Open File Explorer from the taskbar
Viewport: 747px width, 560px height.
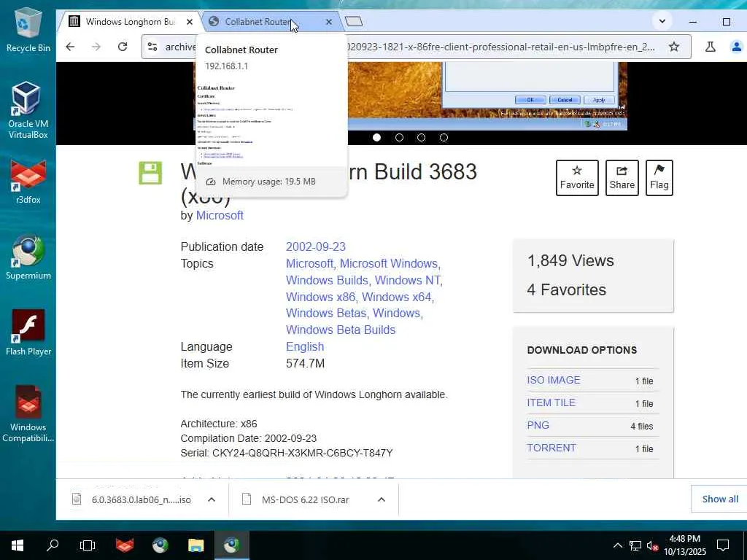tap(196, 545)
